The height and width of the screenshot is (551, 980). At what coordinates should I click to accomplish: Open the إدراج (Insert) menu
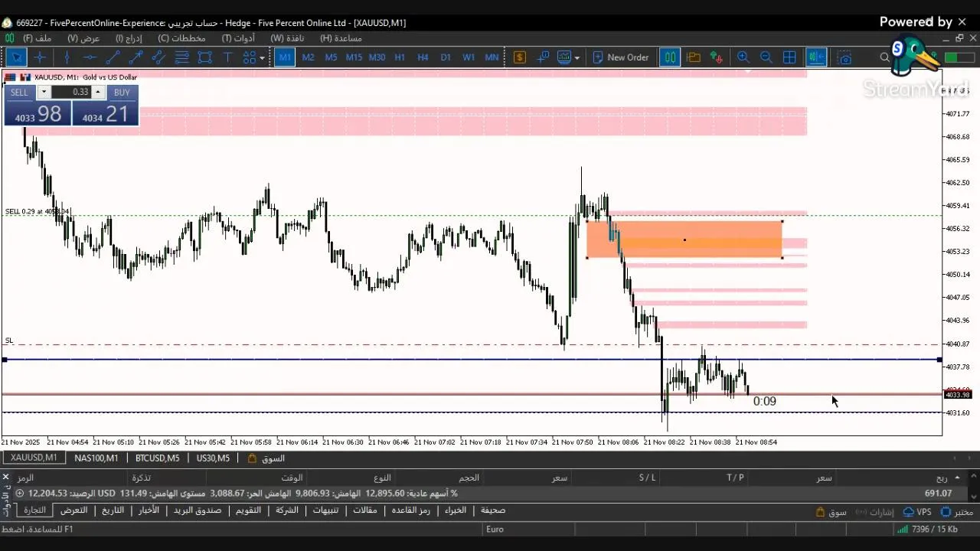[129, 38]
